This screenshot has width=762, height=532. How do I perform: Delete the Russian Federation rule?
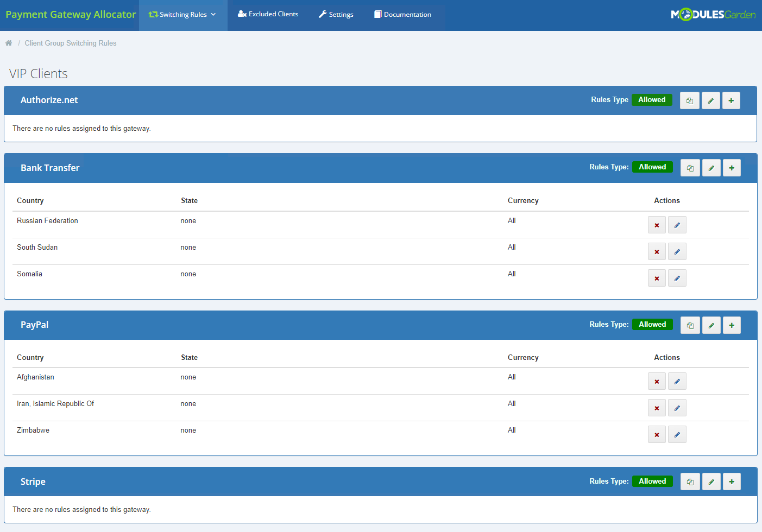657,224
